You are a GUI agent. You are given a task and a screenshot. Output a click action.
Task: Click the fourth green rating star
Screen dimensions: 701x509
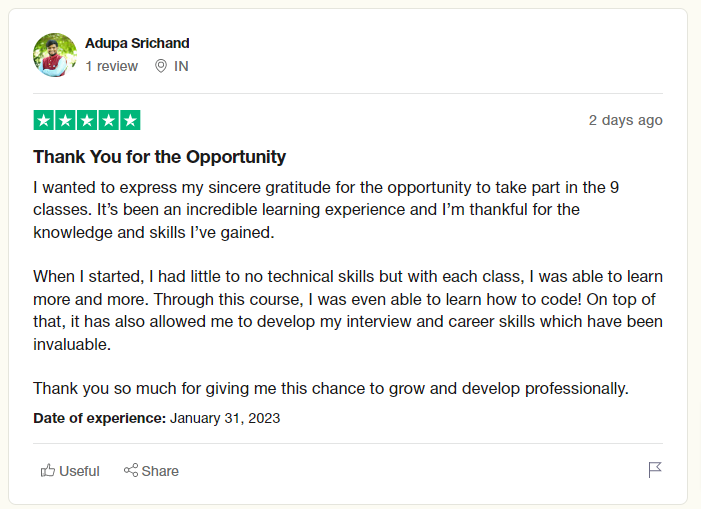coord(108,120)
